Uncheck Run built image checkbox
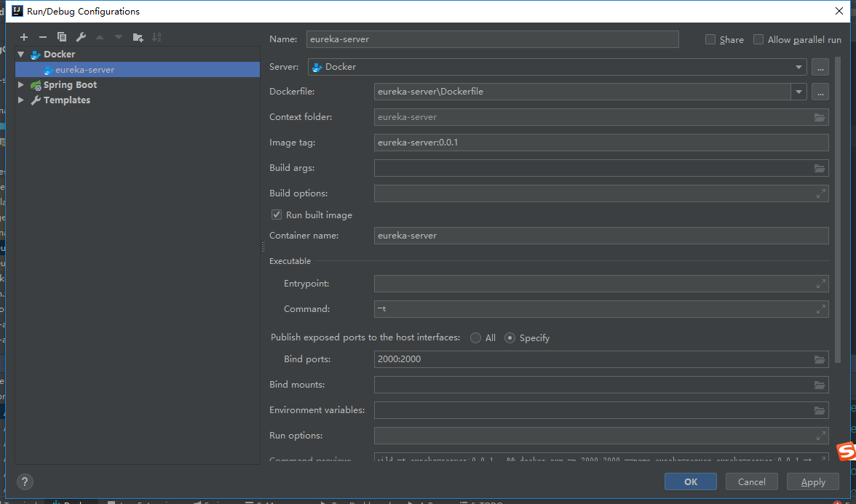The height and width of the screenshot is (504, 856). point(277,215)
